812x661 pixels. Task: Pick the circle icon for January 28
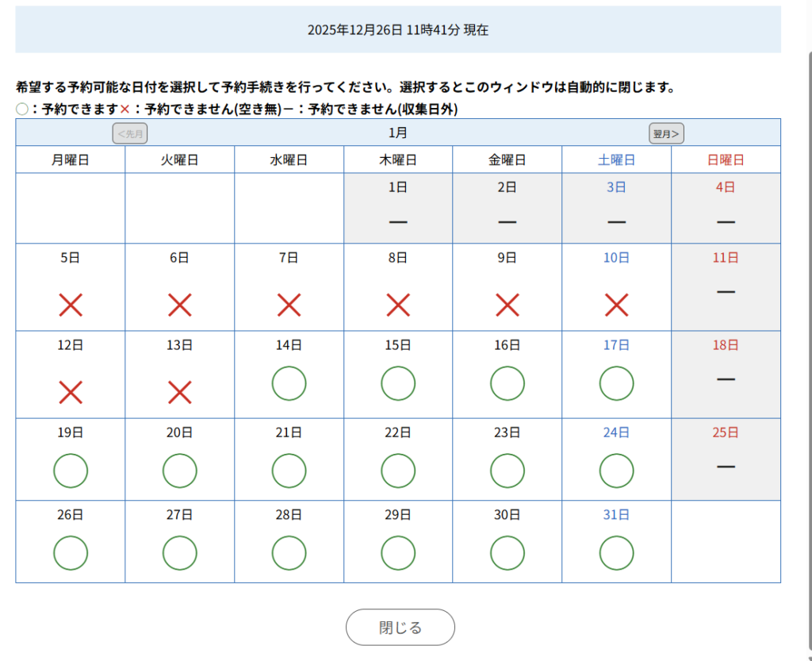[289, 553]
